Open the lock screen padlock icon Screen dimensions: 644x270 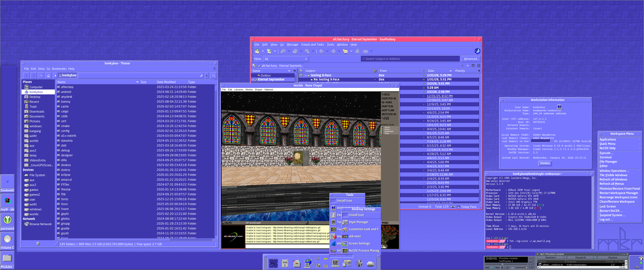pos(318,259)
